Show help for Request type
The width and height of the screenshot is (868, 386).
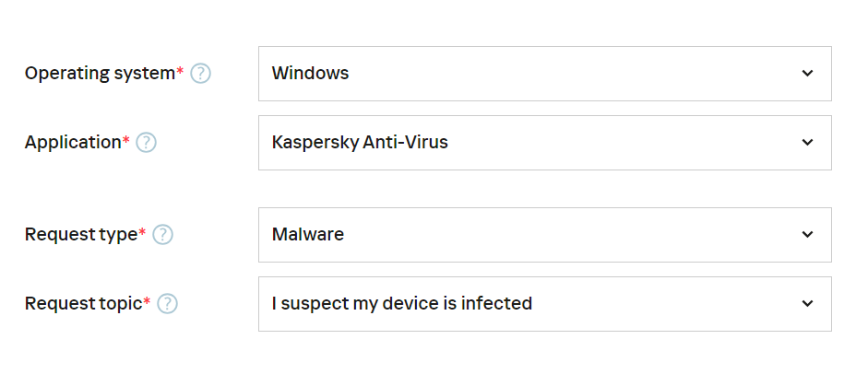pyautogui.click(x=162, y=235)
